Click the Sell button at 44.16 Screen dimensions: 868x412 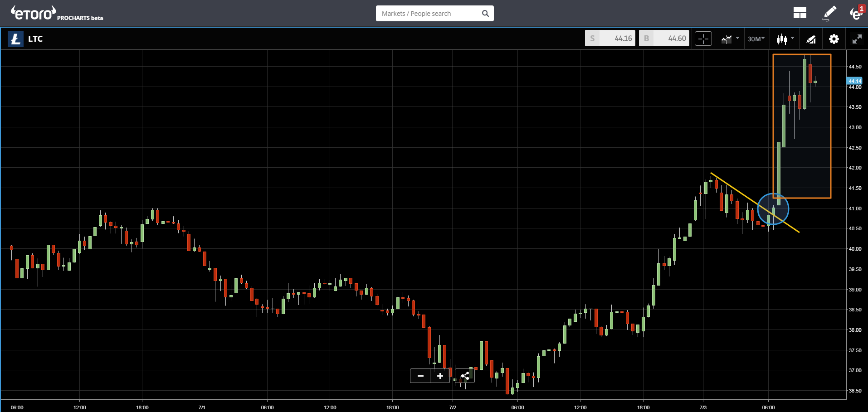610,39
